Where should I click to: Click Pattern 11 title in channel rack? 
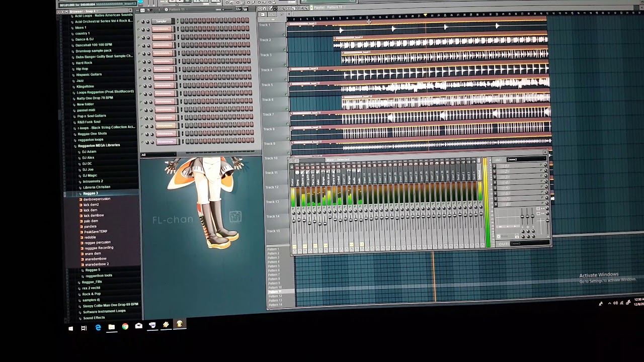(177, 10)
